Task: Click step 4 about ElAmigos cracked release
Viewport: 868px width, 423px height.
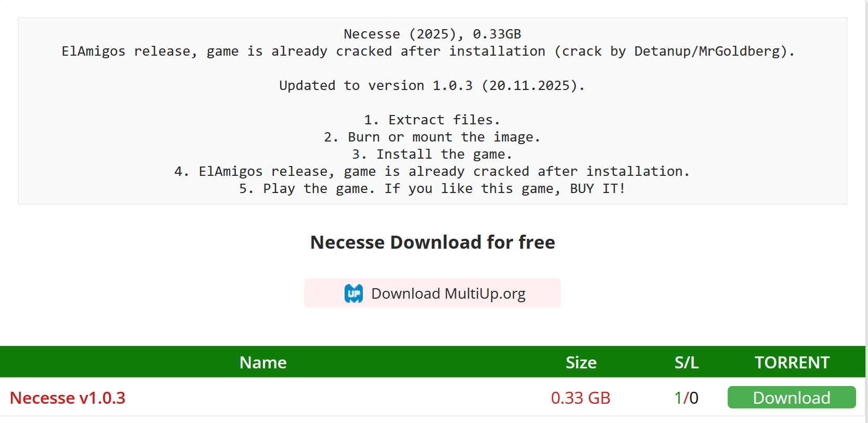Action: 432,171
